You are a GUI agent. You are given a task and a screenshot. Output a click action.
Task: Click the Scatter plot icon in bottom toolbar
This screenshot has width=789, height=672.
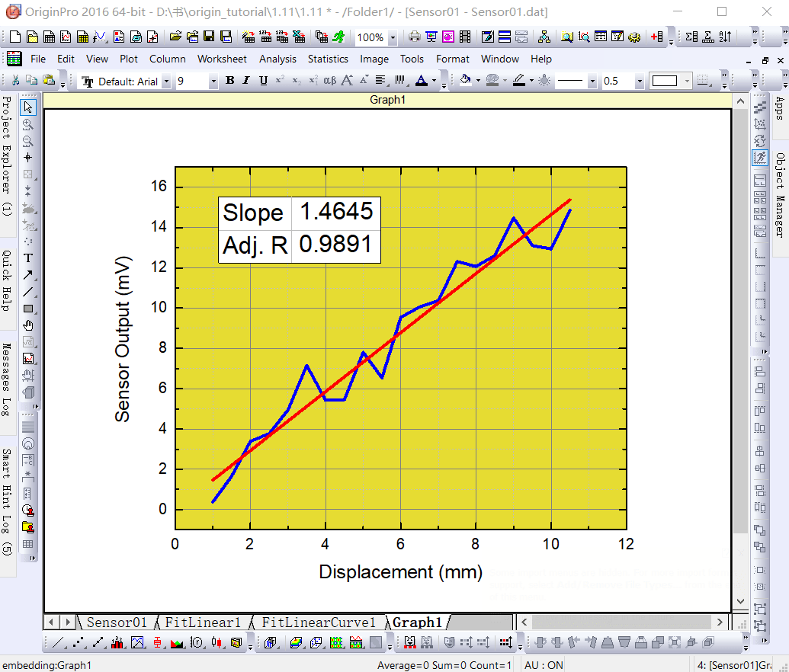(x=78, y=642)
